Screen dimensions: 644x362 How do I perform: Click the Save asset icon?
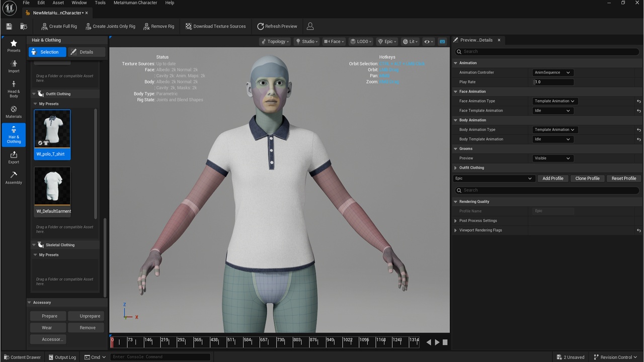pyautogui.click(x=9, y=26)
